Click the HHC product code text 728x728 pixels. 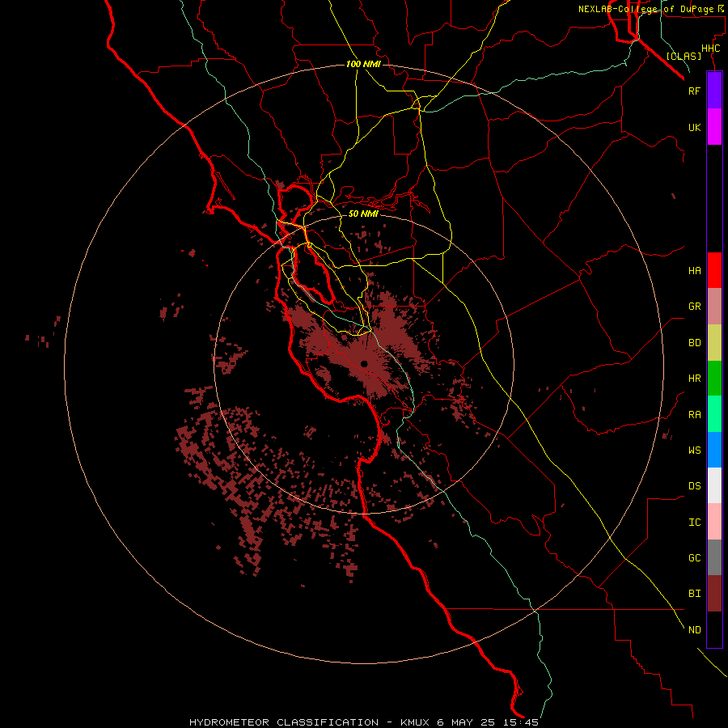click(710, 49)
